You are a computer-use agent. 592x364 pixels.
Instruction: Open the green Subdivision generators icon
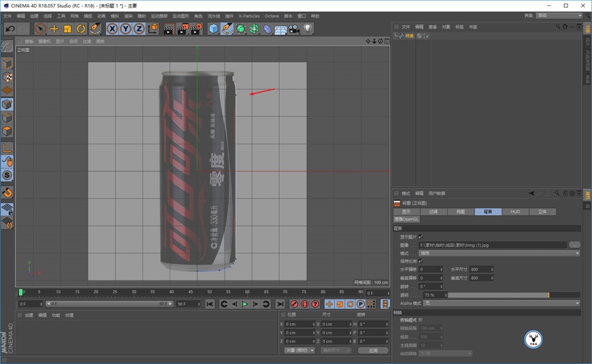[x=240, y=29]
